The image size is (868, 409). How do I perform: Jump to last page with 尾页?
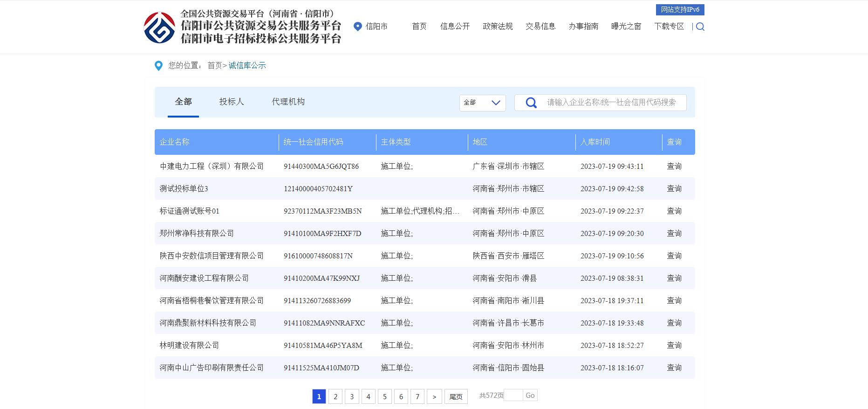pyautogui.click(x=456, y=396)
